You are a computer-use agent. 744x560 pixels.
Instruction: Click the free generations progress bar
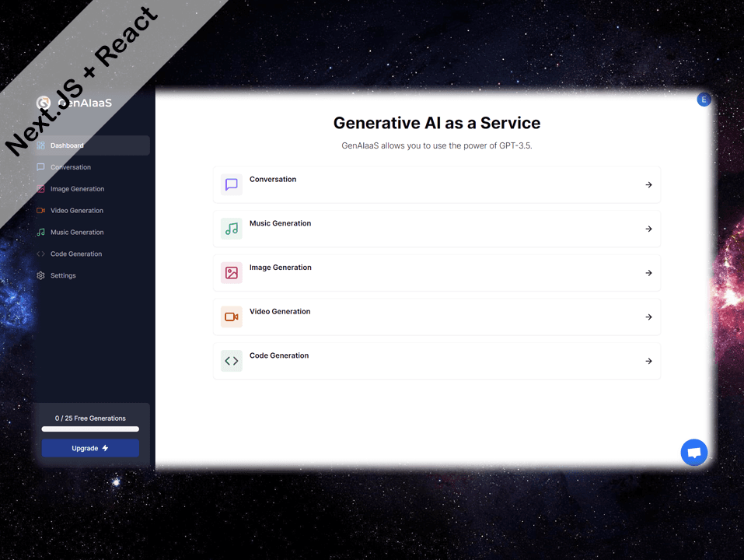[x=90, y=429]
